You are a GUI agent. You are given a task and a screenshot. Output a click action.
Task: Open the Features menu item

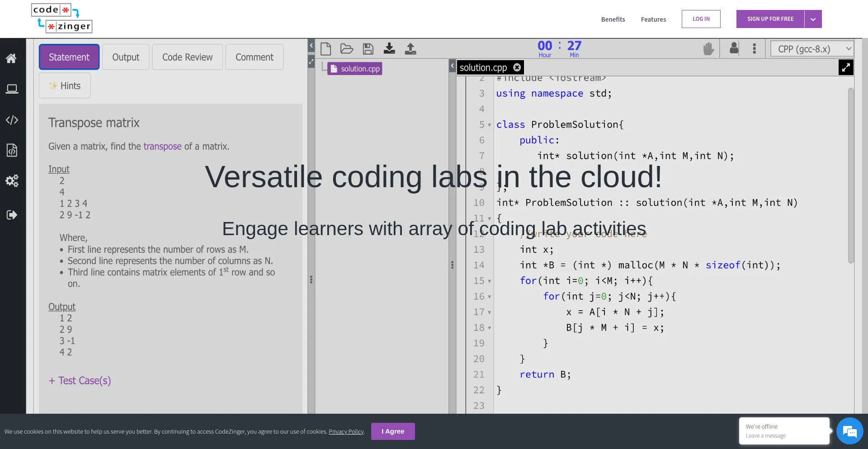pyautogui.click(x=653, y=19)
